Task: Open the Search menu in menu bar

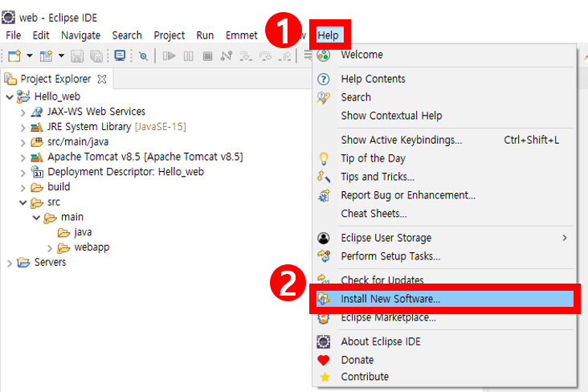Action: coord(127,35)
